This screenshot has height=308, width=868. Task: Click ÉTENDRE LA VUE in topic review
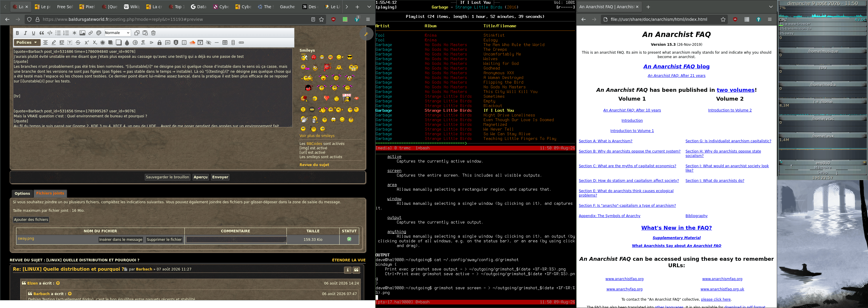click(x=348, y=260)
